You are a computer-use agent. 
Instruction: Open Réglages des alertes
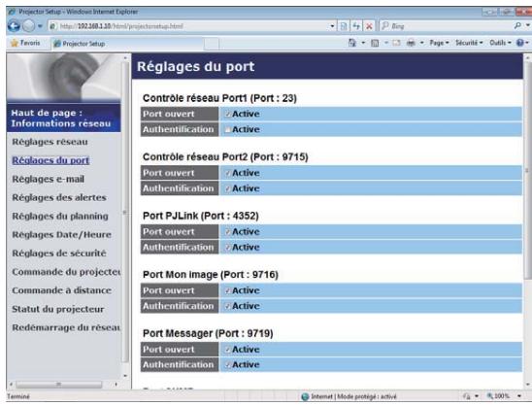(x=59, y=197)
